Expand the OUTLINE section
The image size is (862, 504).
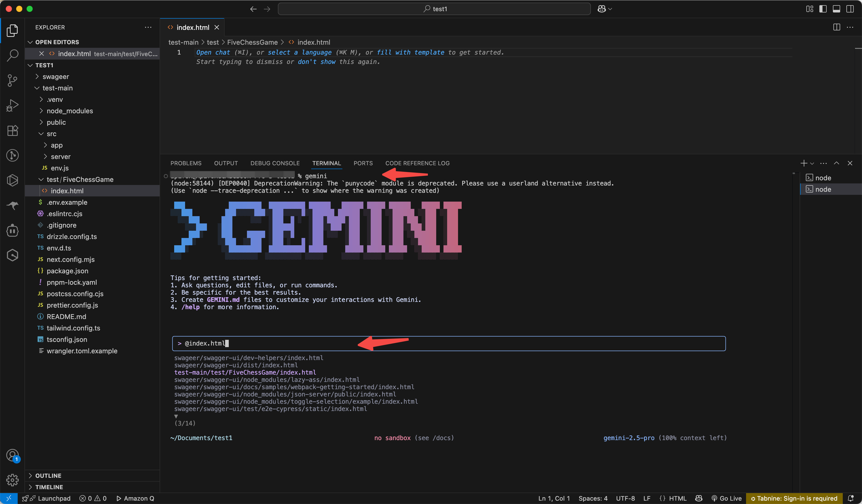click(x=48, y=476)
